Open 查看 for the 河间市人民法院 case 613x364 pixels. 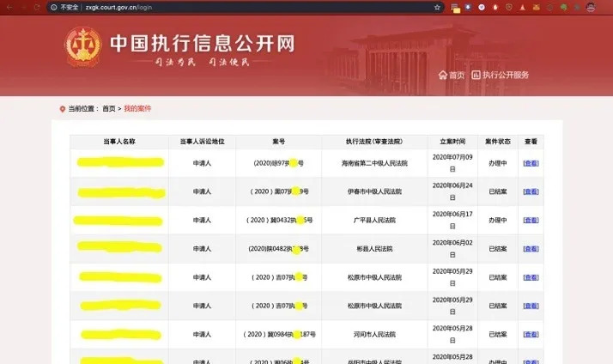tap(531, 334)
